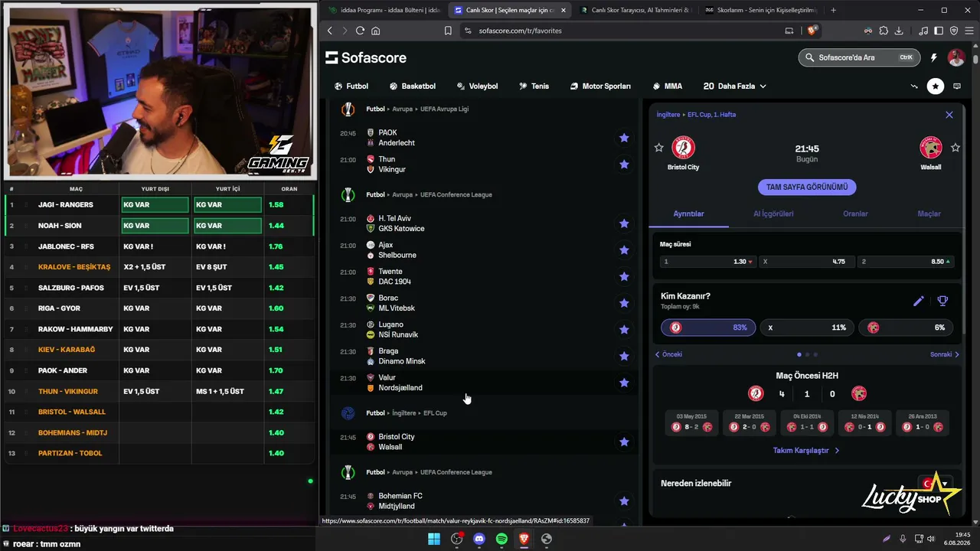Open a new browser tab with the plus

(833, 10)
